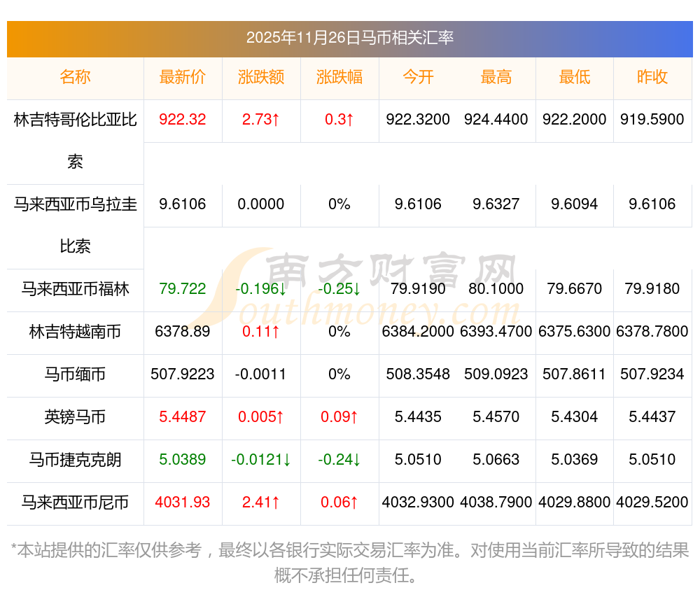
Task: Click the latest price 79.722
Action: tap(183, 289)
